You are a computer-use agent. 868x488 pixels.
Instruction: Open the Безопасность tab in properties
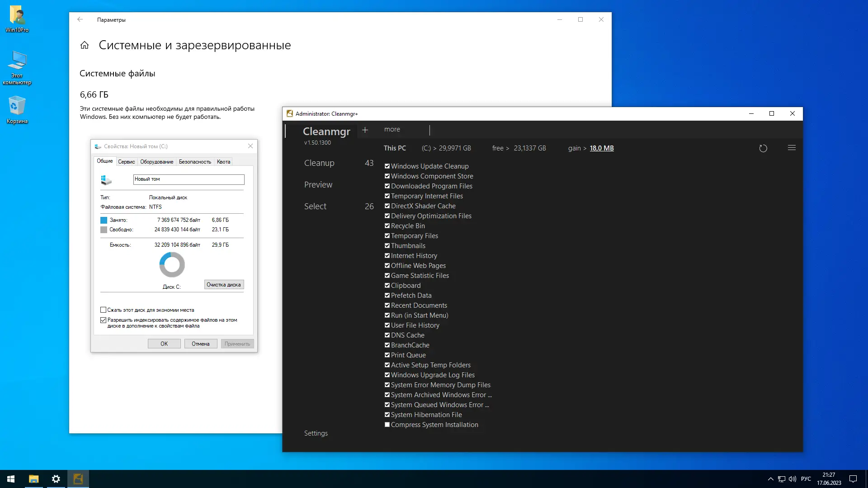pyautogui.click(x=194, y=162)
